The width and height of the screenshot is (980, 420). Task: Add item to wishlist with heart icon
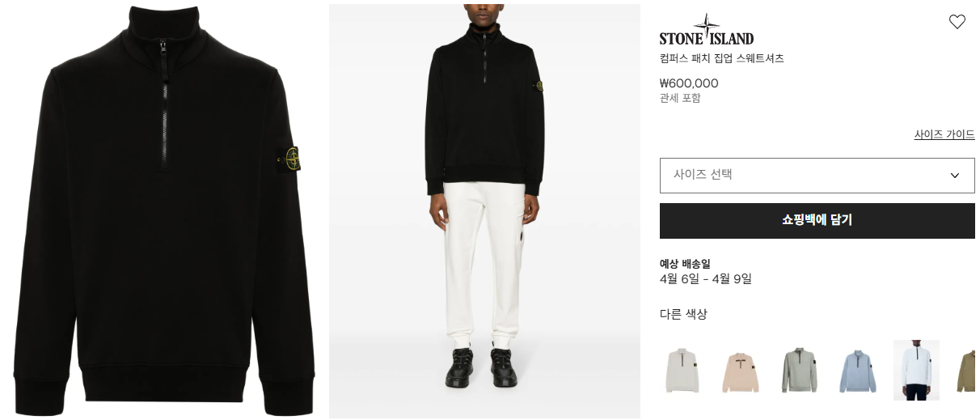(957, 22)
